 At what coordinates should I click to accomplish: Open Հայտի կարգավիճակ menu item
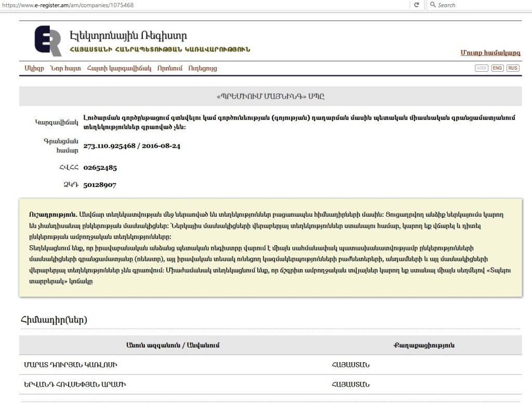coord(119,68)
